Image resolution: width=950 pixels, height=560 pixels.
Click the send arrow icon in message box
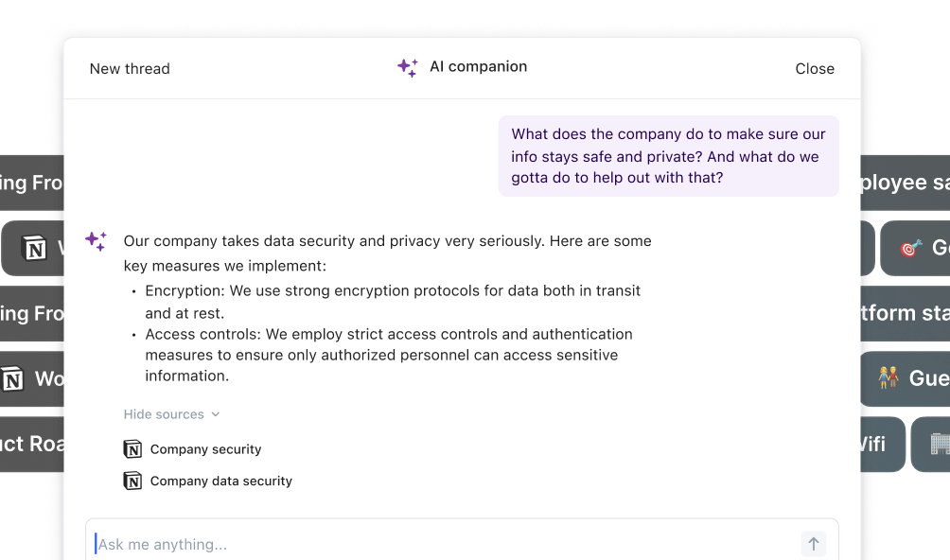[813, 544]
